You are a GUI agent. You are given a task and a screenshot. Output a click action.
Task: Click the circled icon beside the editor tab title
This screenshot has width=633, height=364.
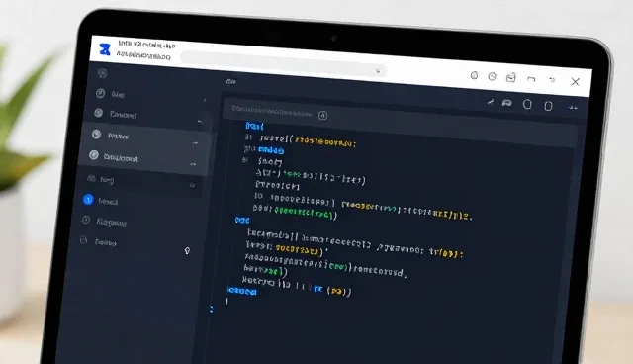pyautogui.click(x=323, y=116)
